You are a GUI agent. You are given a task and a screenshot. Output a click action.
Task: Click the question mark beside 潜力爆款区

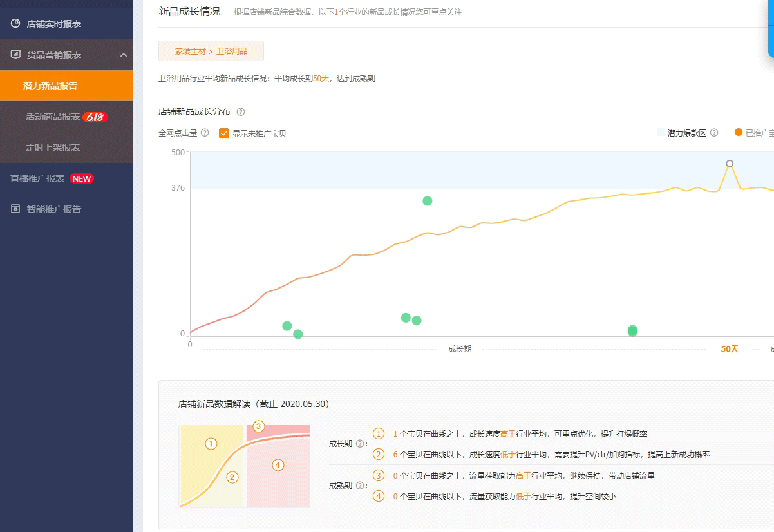714,133
